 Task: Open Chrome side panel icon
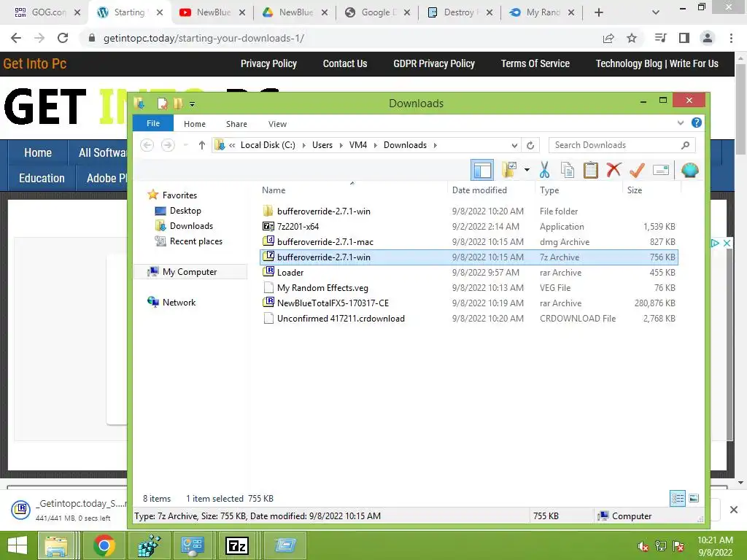coord(684,38)
